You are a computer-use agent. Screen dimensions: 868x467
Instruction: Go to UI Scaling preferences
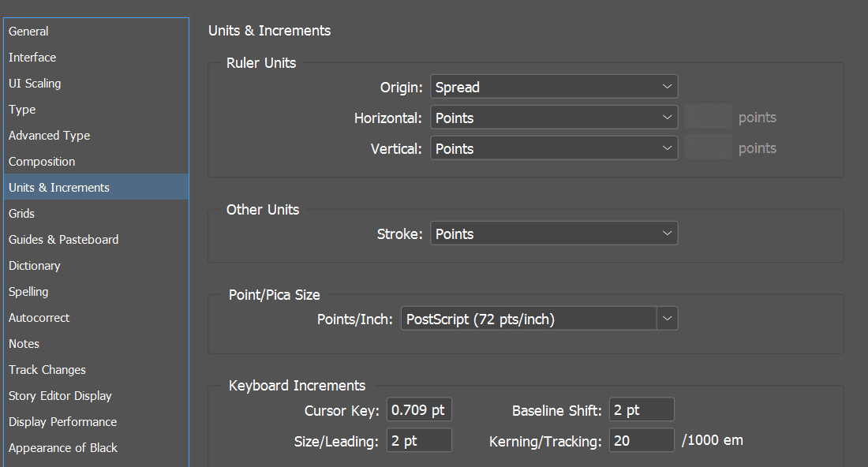pos(35,84)
